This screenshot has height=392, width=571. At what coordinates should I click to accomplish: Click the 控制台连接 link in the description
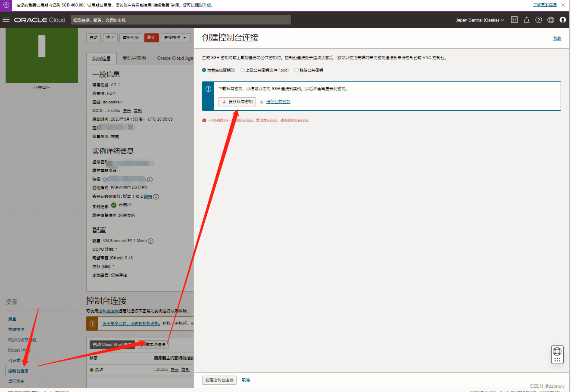pyautogui.click(x=108, y=311)
